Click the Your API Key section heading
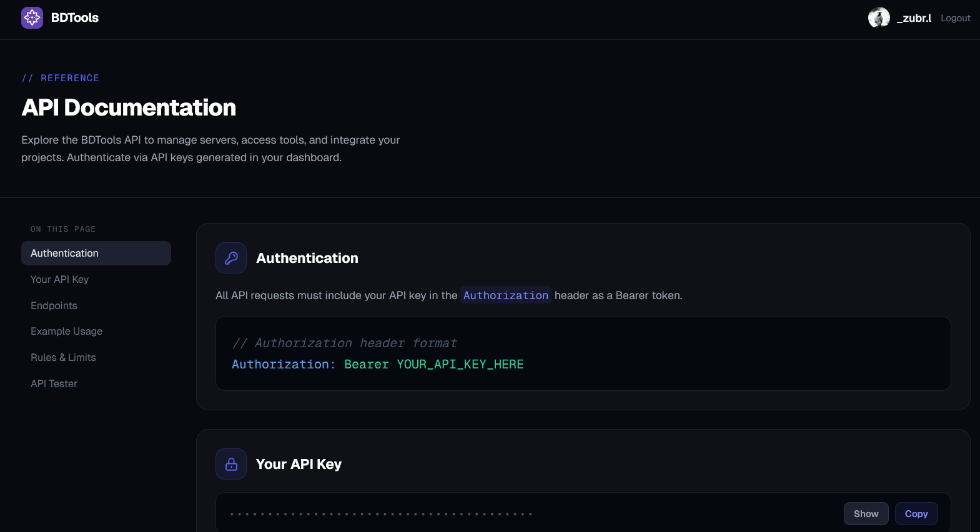 coord(299,464)
